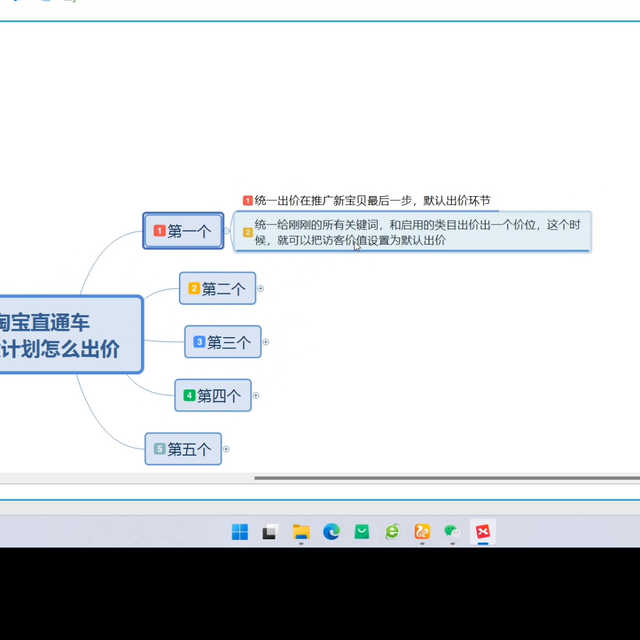Image resolution: width=640 pixels, height=640 pixels.
Task: Select the 第五个 topic node
Action: (x=183, y=449)
